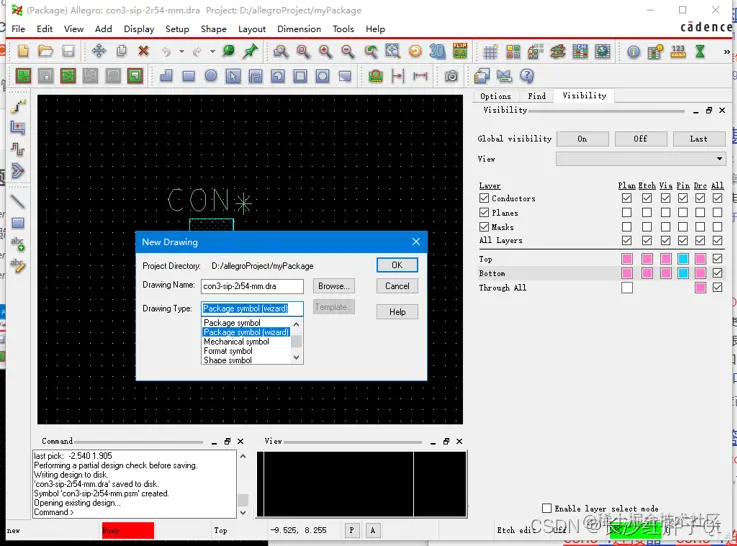Click the Drawing Type list scroll-down arrow
This screenshot has width=737, height=546.
point(296,358)
